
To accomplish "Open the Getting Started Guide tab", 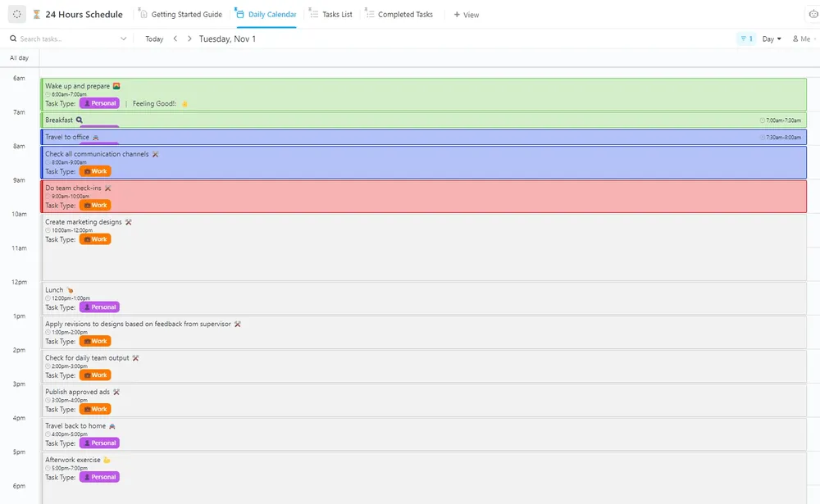I will (x=180, y=14).
